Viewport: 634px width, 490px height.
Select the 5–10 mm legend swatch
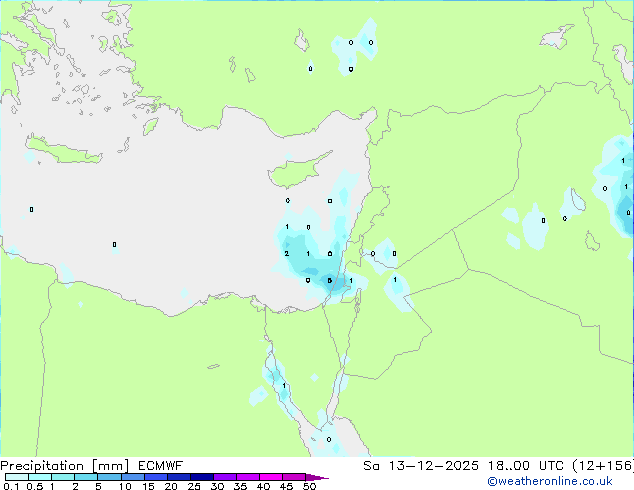pos(109,477)
